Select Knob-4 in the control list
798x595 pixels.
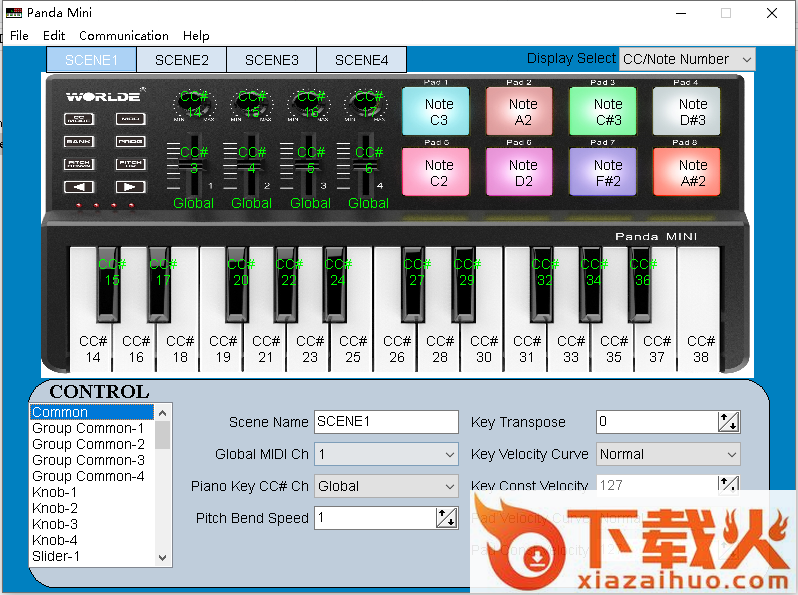click(x=92, y=540)
